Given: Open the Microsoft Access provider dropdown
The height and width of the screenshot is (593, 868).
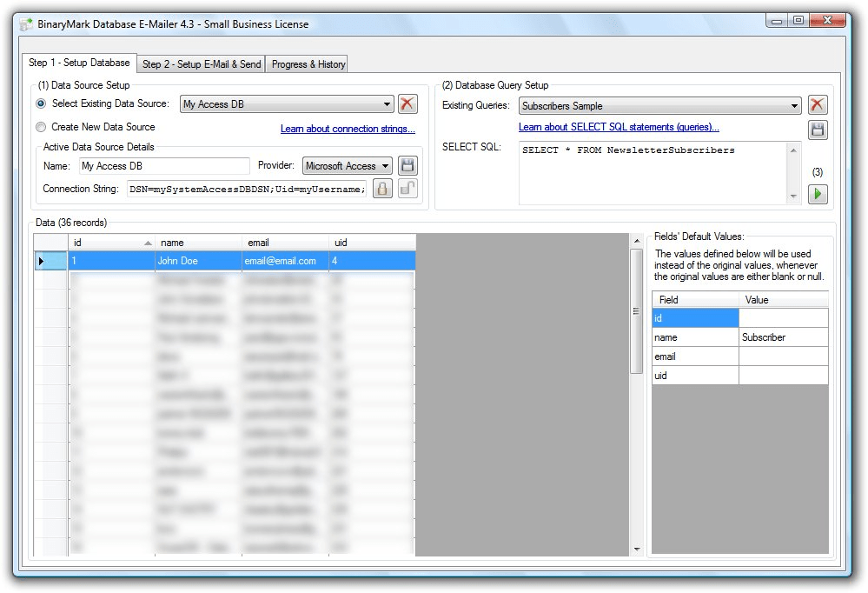Looking at the screenshot, I should pyautogui.click(x=385, y=164).
